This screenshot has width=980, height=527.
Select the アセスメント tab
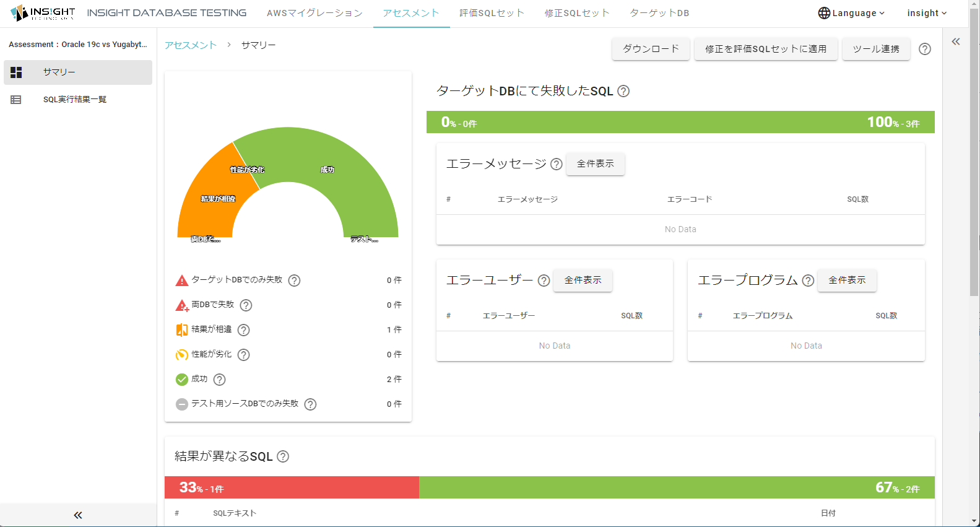point(411,13)
